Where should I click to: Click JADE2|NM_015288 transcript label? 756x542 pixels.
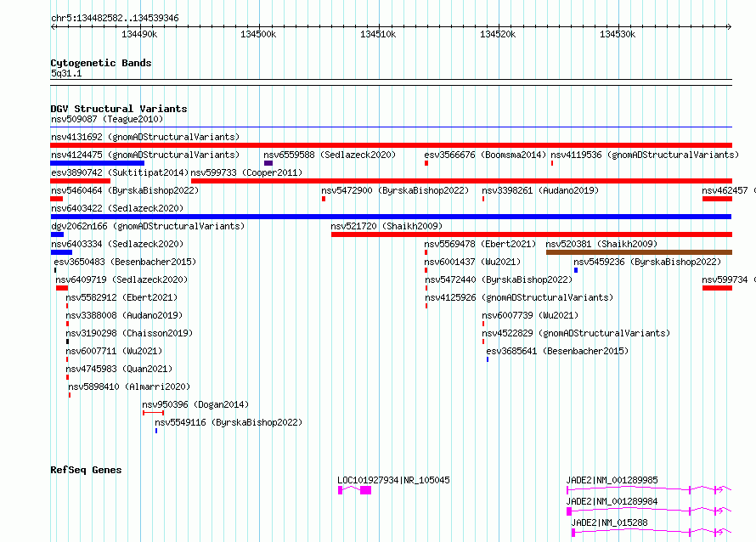click(609, 522)
